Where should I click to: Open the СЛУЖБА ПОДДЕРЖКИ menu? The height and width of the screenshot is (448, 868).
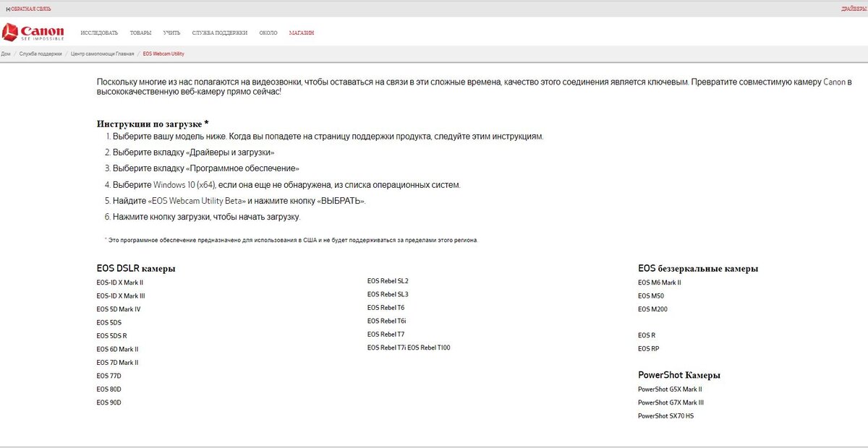219,33
